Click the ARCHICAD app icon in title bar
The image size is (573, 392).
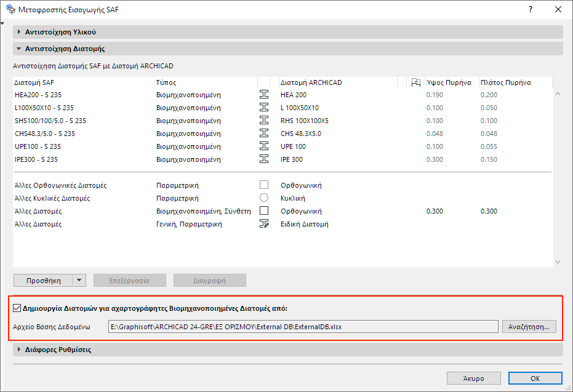click(x=10, y=9)
